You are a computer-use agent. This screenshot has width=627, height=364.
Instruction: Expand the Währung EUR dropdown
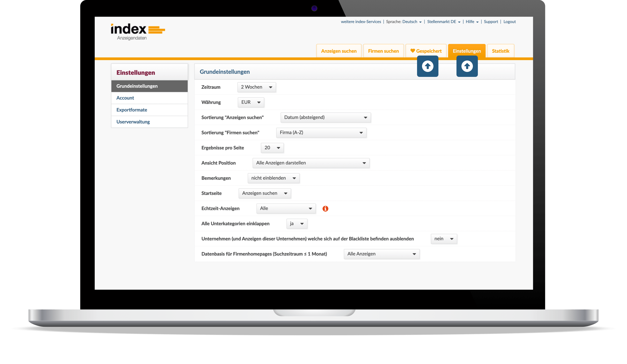(251, 102)
